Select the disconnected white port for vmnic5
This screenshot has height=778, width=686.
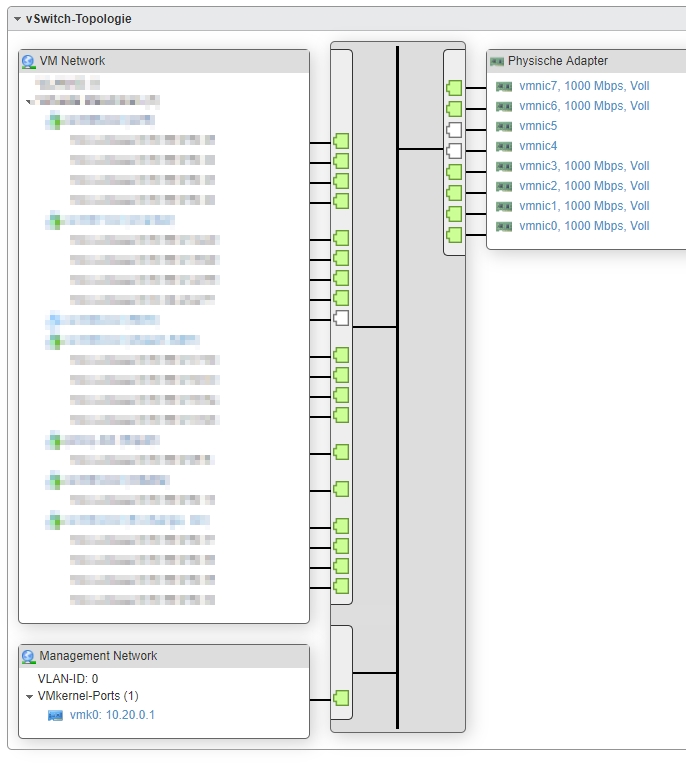[x=454, y=130]
